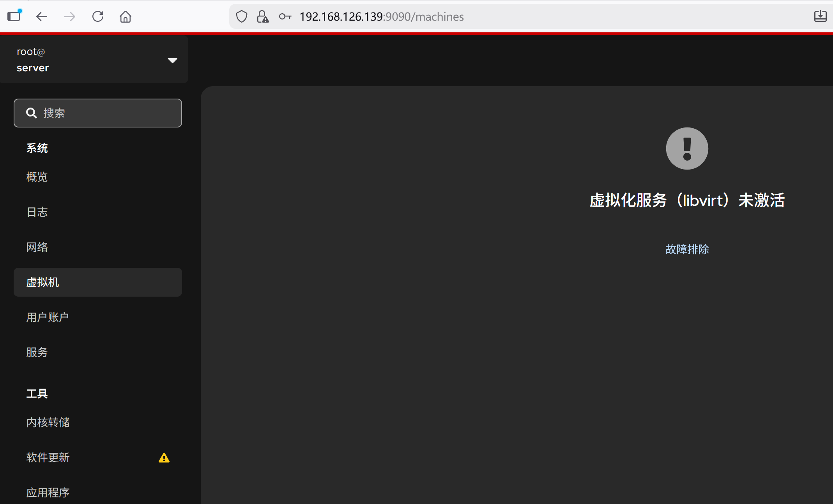Click the saved password key icon
833x504 pixels.
[285, 16]
